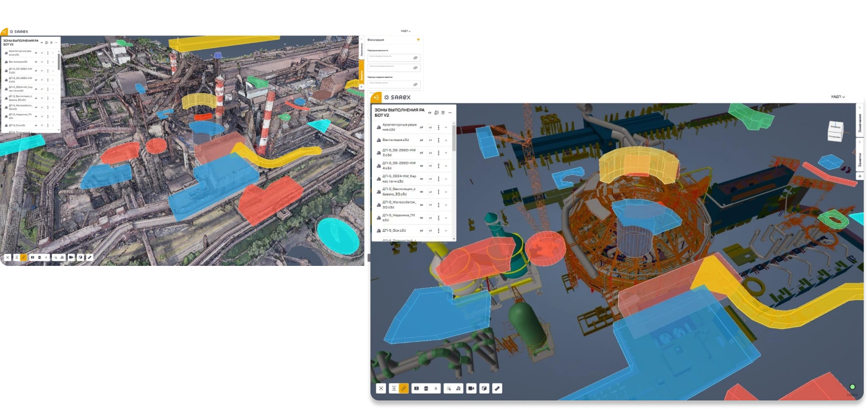Open the КАДП dropdown in header
Screen dimensions: 868x409
point(838,97)
